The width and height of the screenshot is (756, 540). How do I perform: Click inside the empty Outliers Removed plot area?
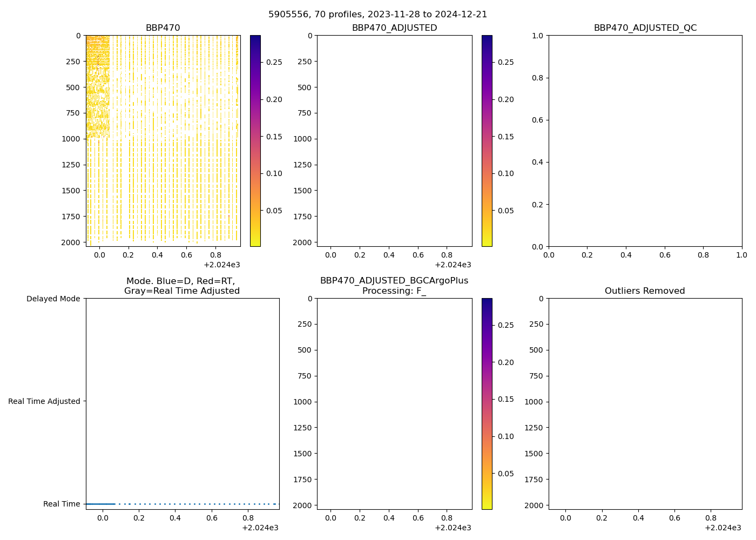coord(645,403)
